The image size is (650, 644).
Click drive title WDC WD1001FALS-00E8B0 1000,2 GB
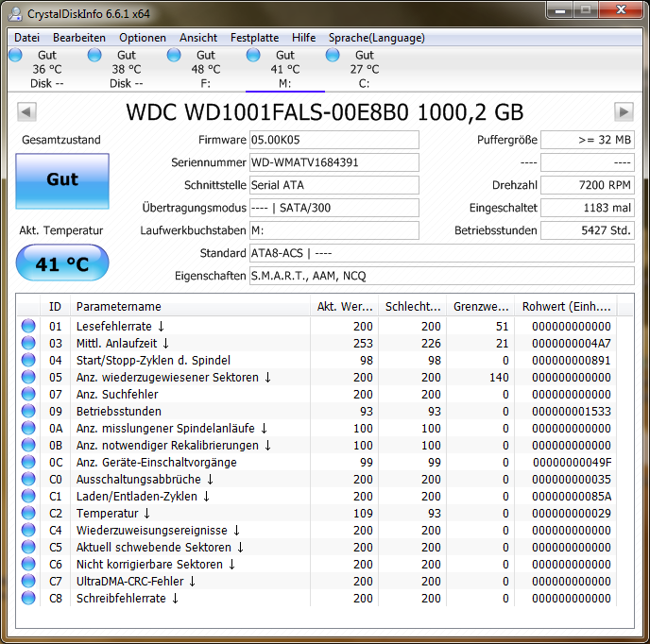click(325, 112)
